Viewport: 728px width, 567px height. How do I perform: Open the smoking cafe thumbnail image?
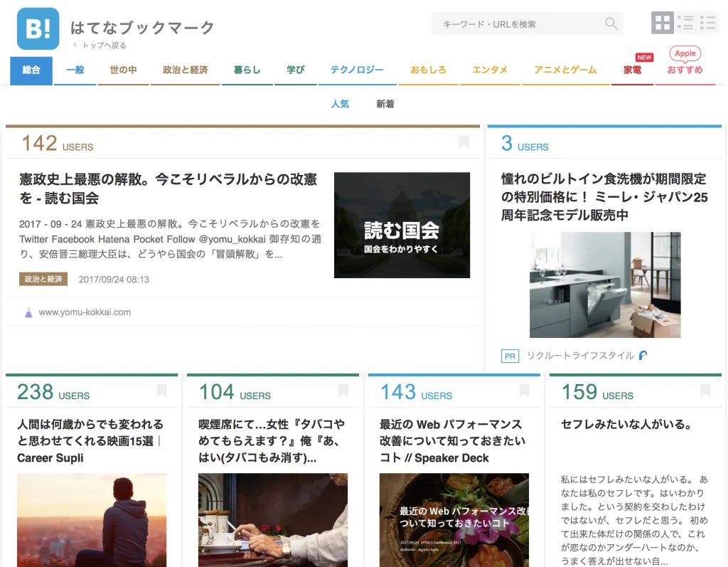pyautogui.click(x=273, y=520)
